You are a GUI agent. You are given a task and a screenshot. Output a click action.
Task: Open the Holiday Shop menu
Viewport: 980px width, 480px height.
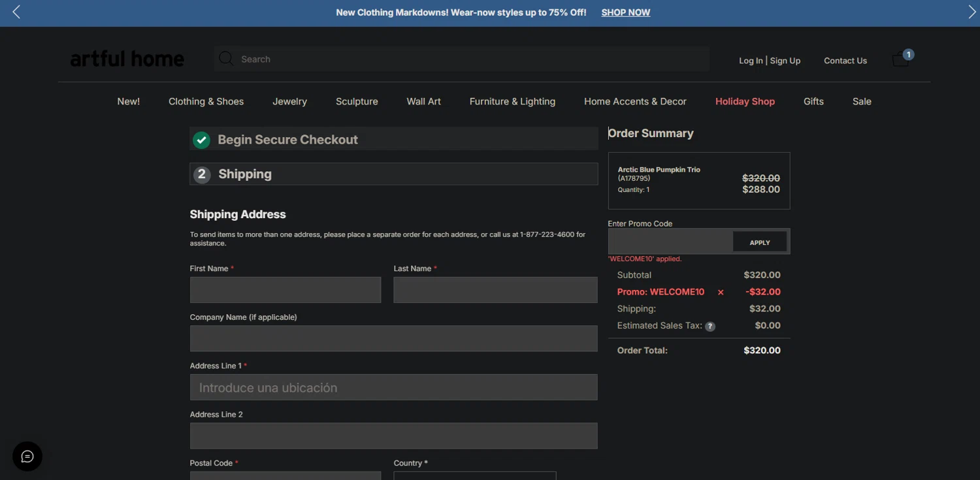point(745,101)
